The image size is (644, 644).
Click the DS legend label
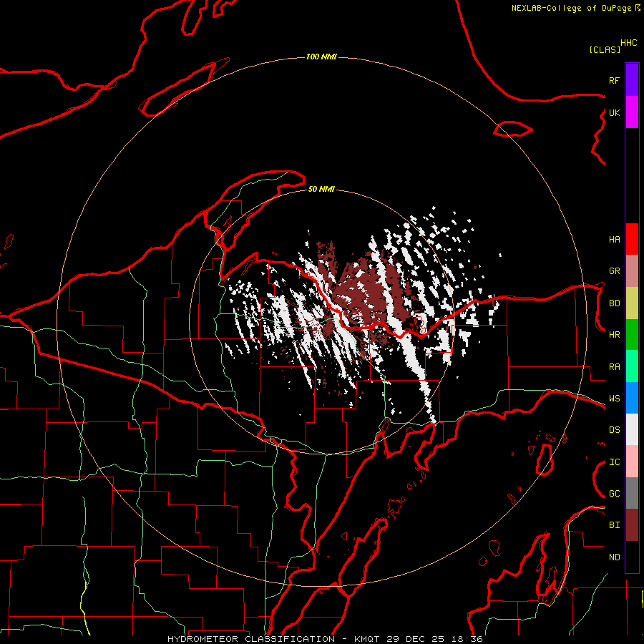pos(614,430)
